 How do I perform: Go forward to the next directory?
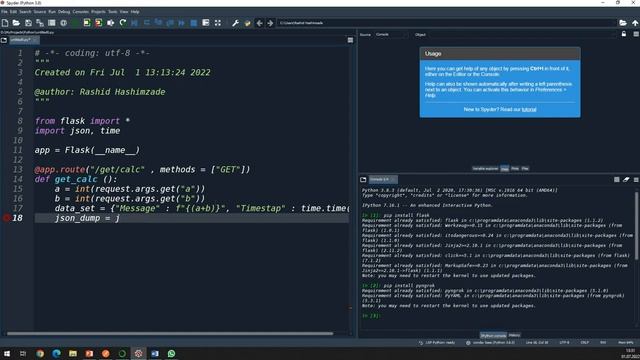tap(270, 23)
